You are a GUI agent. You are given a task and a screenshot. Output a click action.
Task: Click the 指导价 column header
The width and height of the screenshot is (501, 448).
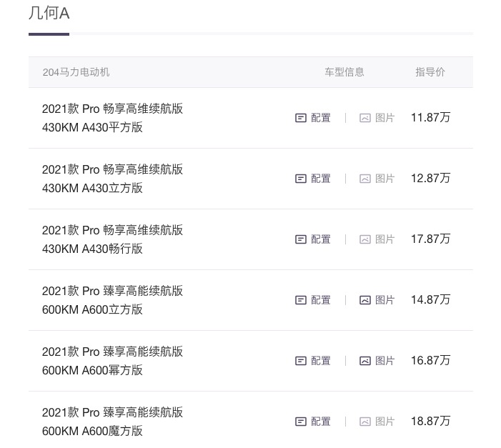430,72
